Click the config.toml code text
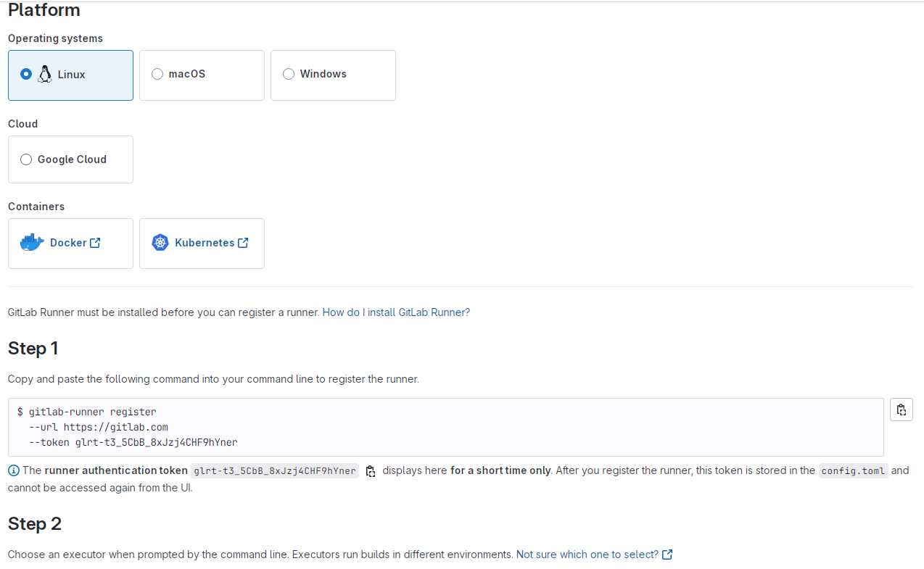The image size is (924, 569). [x=854, y=471]
